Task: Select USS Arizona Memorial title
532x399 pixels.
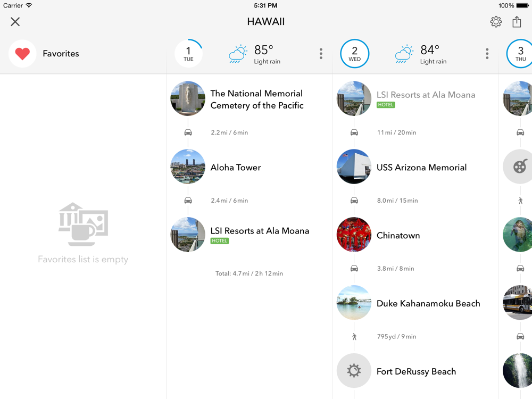Action: click(422, 167)
